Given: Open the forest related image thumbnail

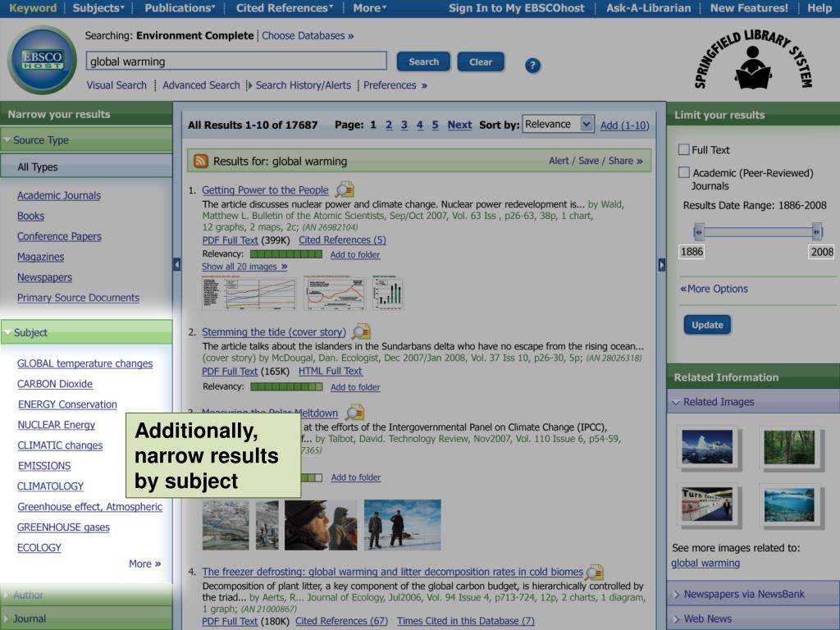Looking at the screenshot, I should coord(790,447).
